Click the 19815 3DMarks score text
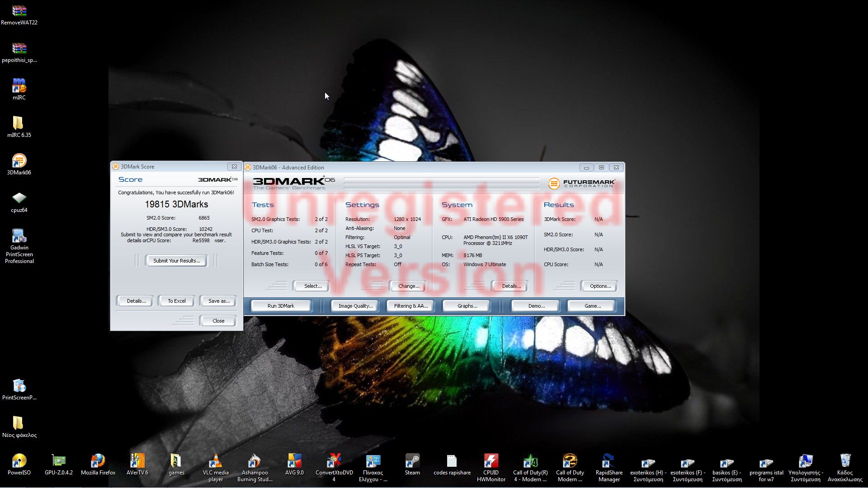The image size is (868, 488). (x=176, y=205)
